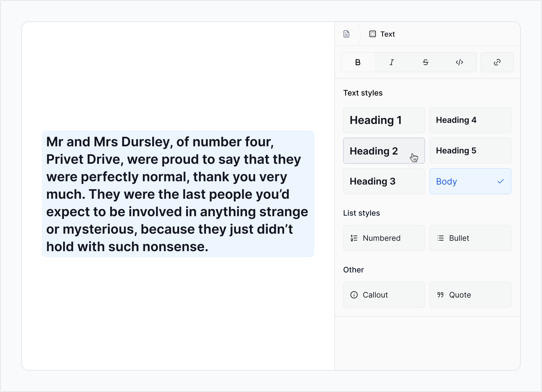Click the Text breadcrumb label
This screenshot has width=542, height=392.
coord(387,34)
